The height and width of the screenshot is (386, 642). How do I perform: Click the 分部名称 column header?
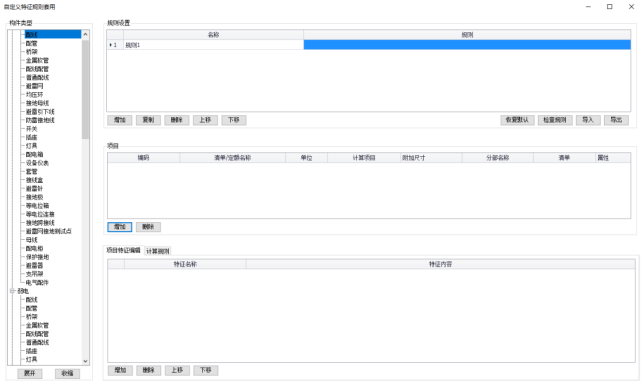click(497, 158)
